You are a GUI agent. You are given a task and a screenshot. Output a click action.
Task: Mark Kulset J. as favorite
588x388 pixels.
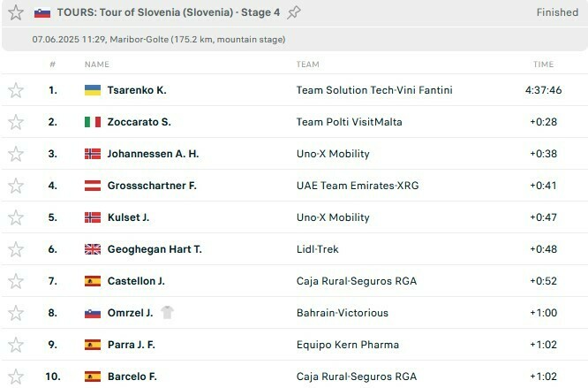point(15,217)
